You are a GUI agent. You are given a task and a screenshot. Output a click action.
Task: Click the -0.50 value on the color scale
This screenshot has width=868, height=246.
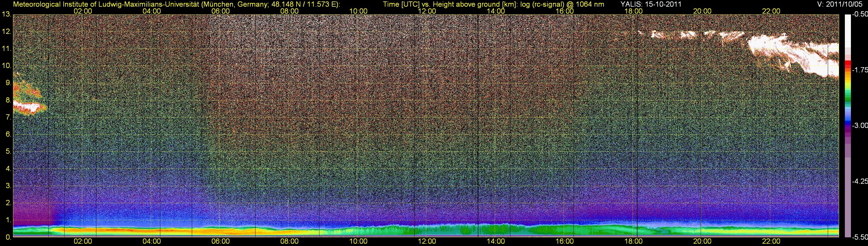(860, 14)
